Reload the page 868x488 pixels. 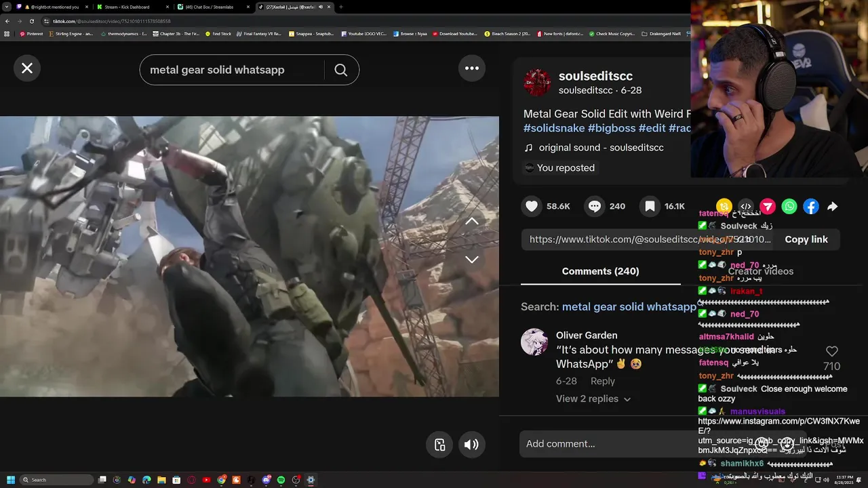coord(31,21)
